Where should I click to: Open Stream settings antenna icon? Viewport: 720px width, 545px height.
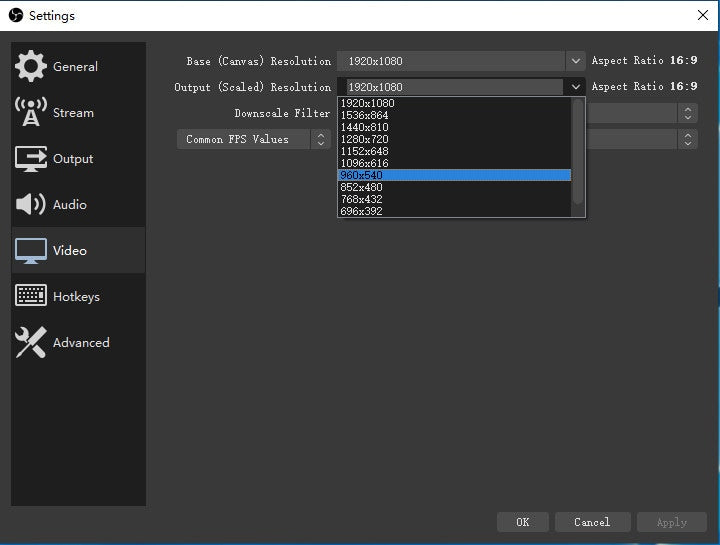coord(31,112)
